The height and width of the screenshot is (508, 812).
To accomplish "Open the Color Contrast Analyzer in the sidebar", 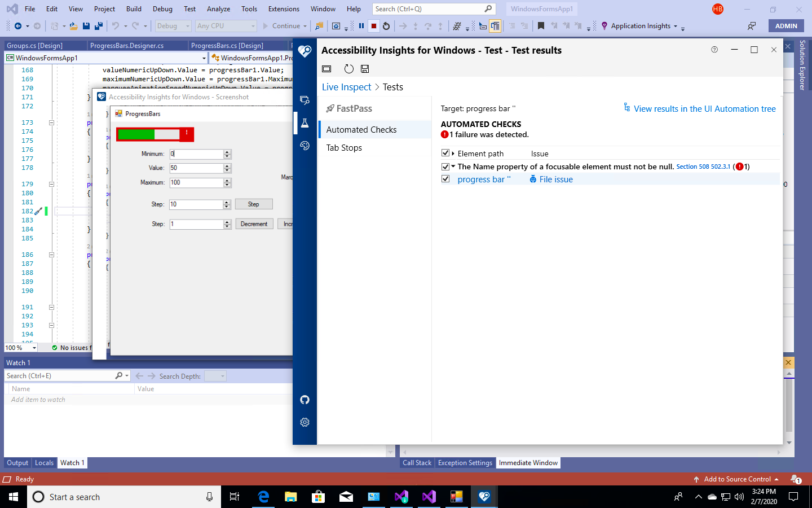I will click(304, 145).
